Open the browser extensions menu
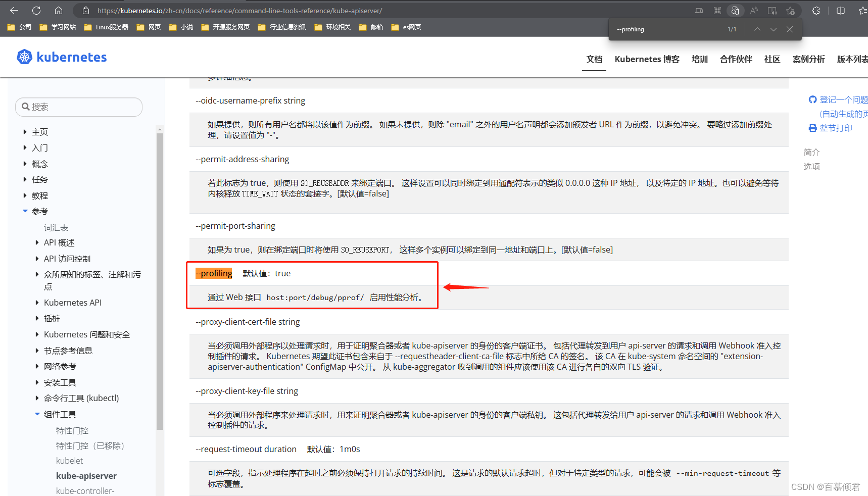The height and width of the screenshot is (496, 868). point(816,11)
